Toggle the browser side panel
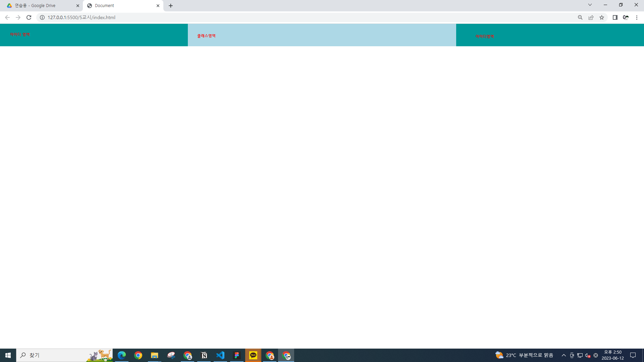The height and width of the screenshot is (362, 644). pyautogui.click(x=615, y=17)
